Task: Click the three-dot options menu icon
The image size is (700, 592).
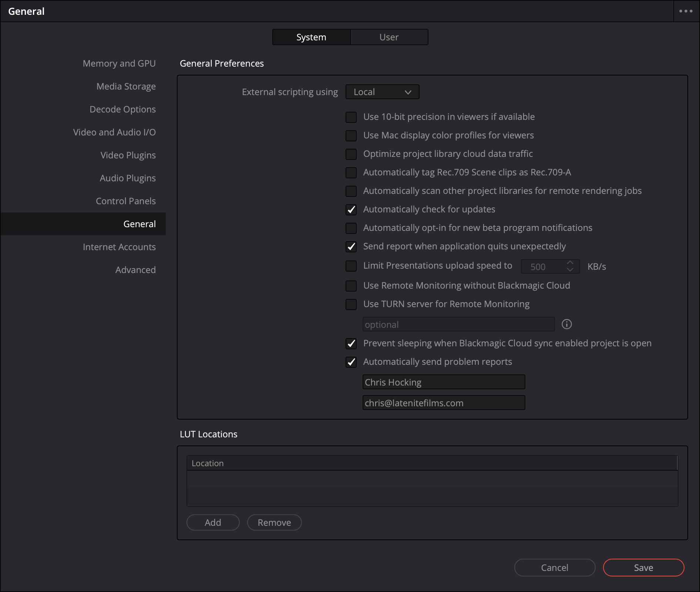Action: point(686,11)
